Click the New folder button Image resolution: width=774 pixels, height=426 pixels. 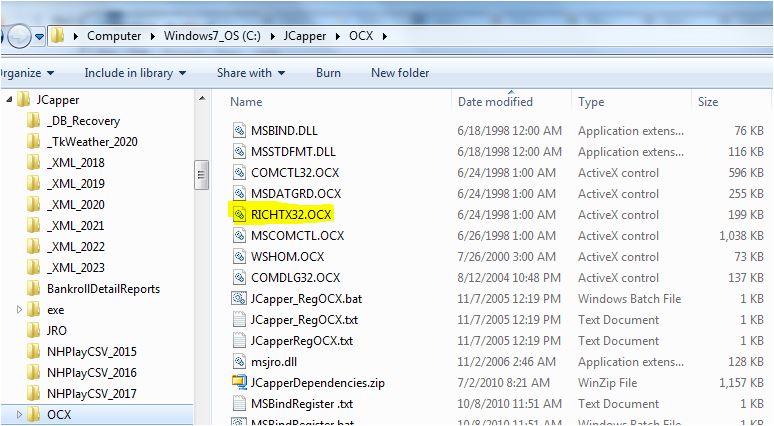(x=400, y=73)
